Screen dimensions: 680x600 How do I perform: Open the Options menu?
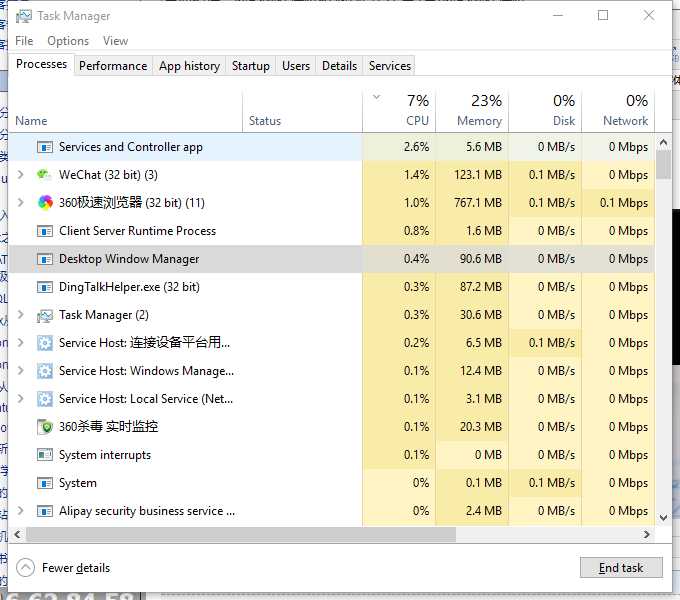[68, 41]
